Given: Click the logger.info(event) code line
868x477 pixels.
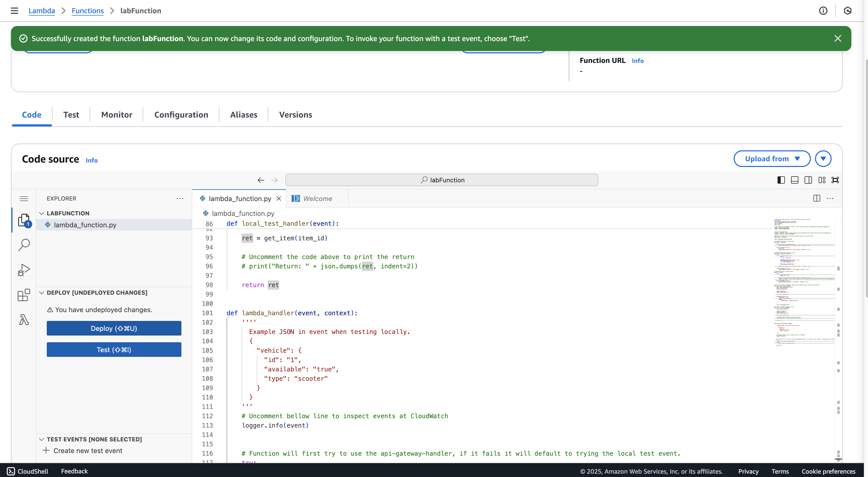Looking at the screenshot, I should click(x=275, y=426).
